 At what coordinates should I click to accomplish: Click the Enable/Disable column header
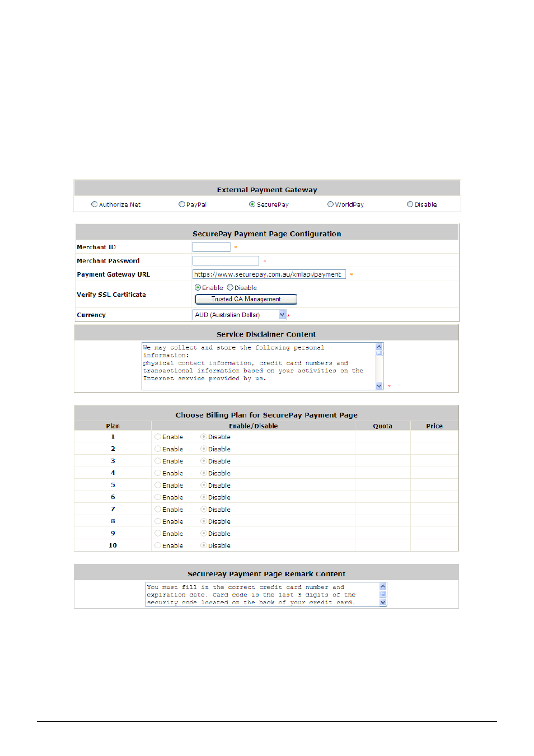pyautogui.click(x=254, y=426)
